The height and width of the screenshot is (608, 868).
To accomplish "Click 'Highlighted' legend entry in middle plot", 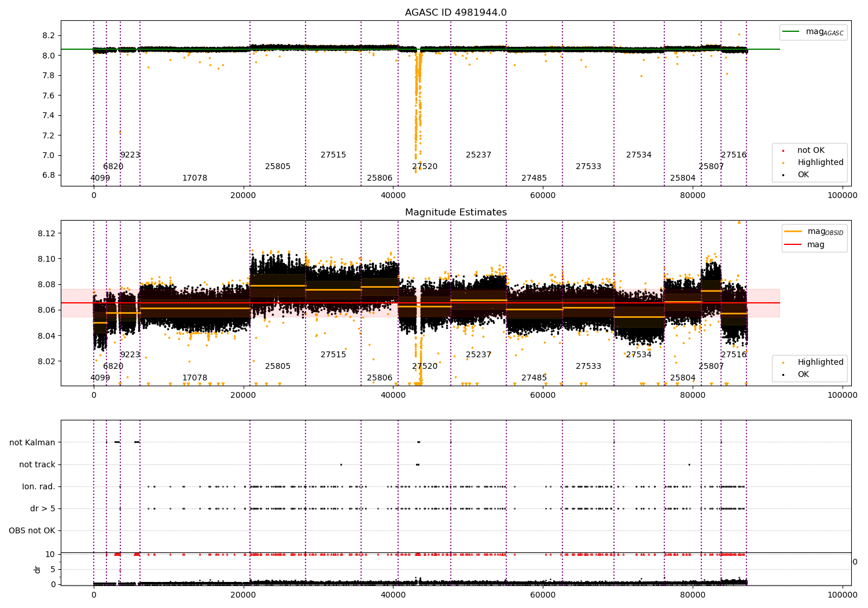I will pos(820,362).
